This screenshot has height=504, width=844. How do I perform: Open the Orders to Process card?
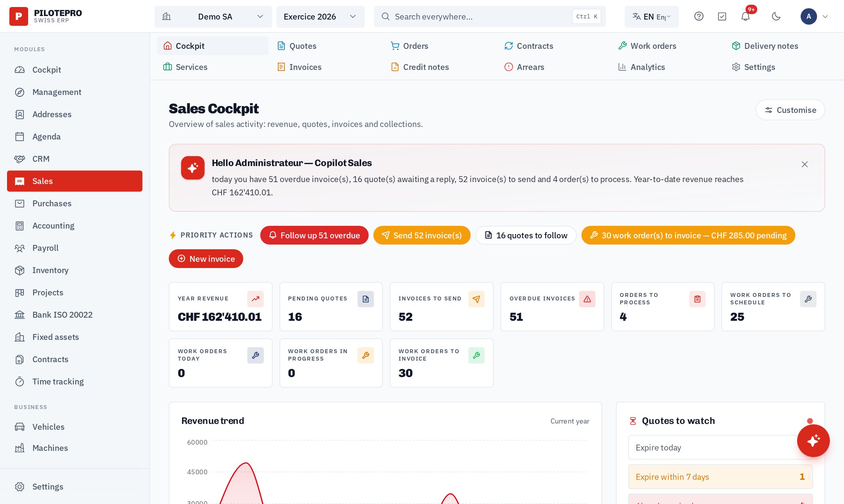tap(663, 307)
